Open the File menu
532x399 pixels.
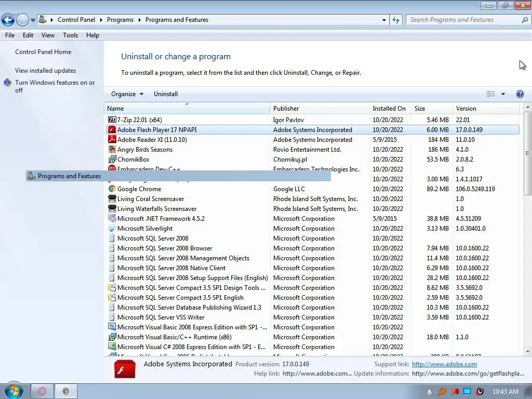10,35
